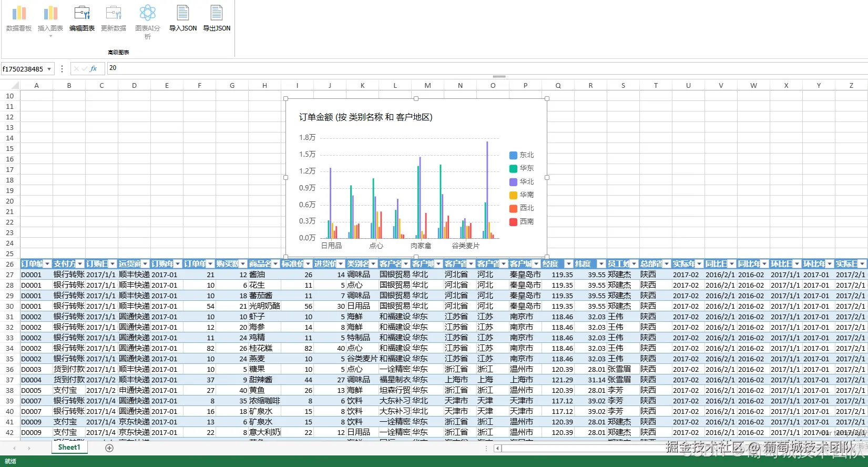The image size is (868, 467).
Task: Click the chart title 订单金额 (按 类别名称 和 客户地区)
Action: pos(366,117)
